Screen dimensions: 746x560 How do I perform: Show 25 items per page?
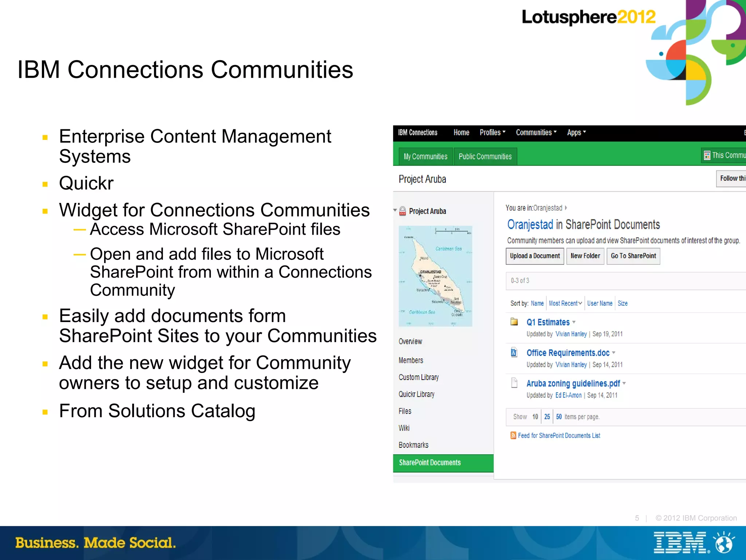547,416
